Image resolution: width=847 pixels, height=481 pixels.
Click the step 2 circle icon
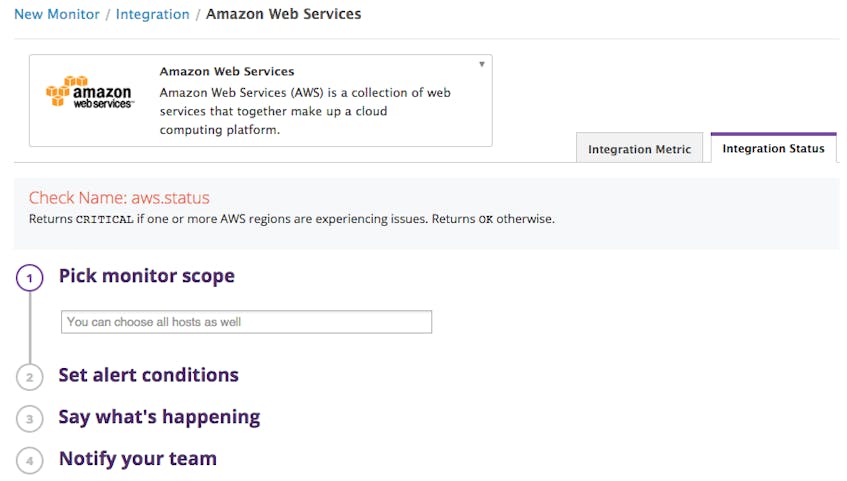[x=30, y=377]
